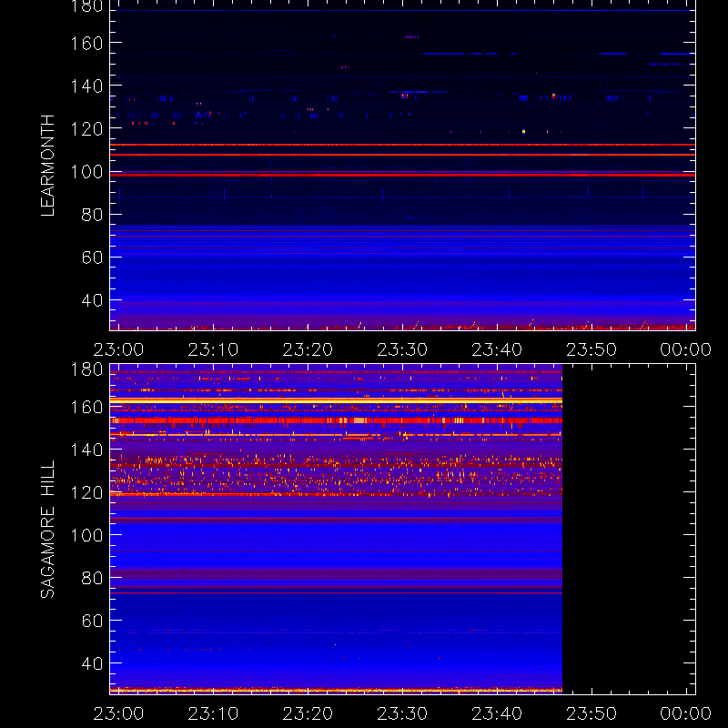
Task: Select the 100 label on the Sagamore Hill axis
Action: tap(86, 535)
